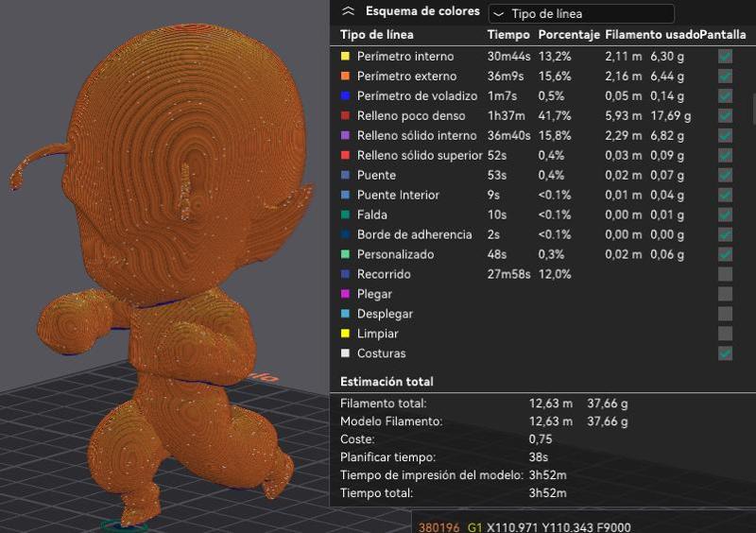Click the magenta Plegar color swatch

click(345, 293)
